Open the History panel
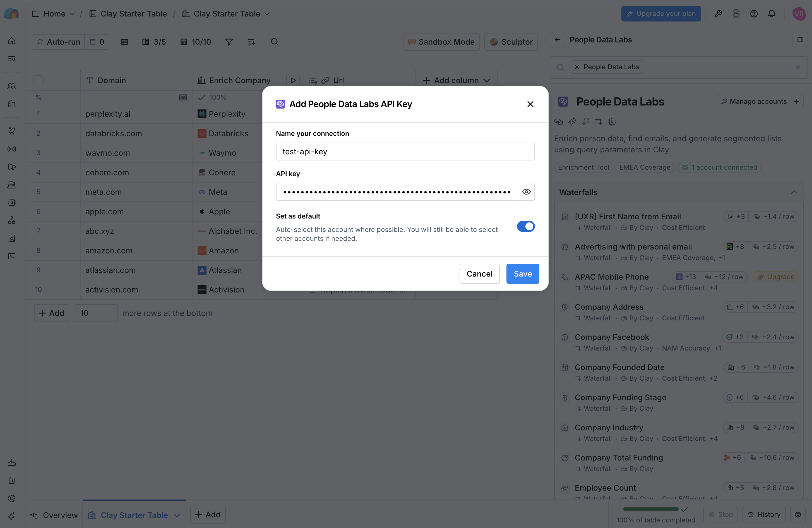 click(764, 514)
